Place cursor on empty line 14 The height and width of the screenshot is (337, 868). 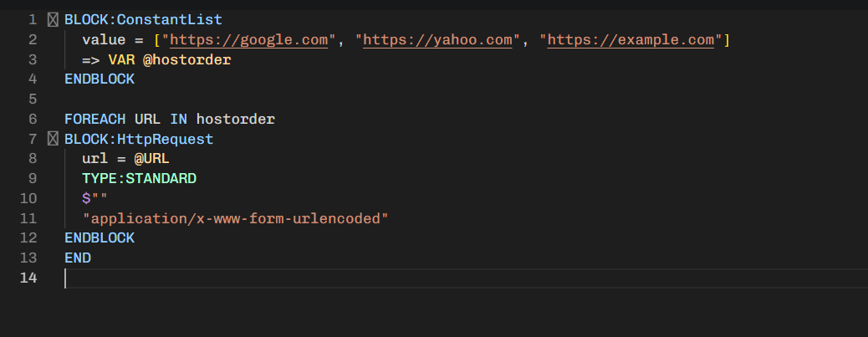pyautogui.click(x=465, y=278)
